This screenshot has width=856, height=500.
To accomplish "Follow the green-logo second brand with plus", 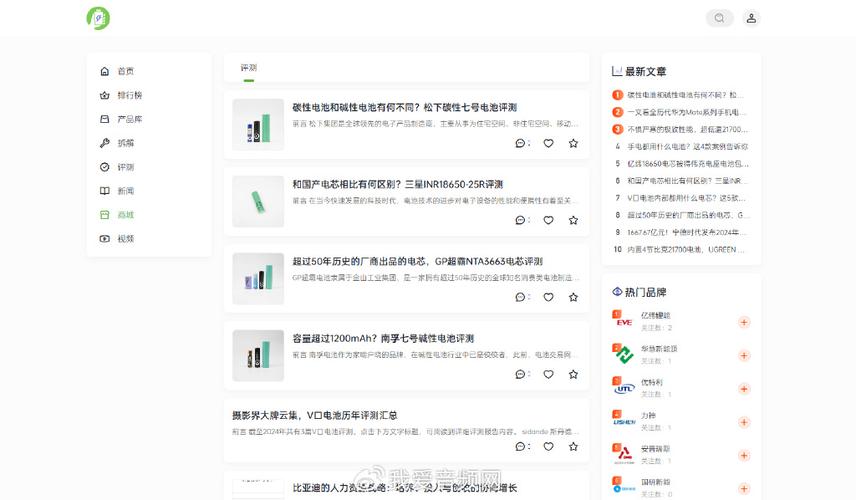I will click(x=744, y=355).
